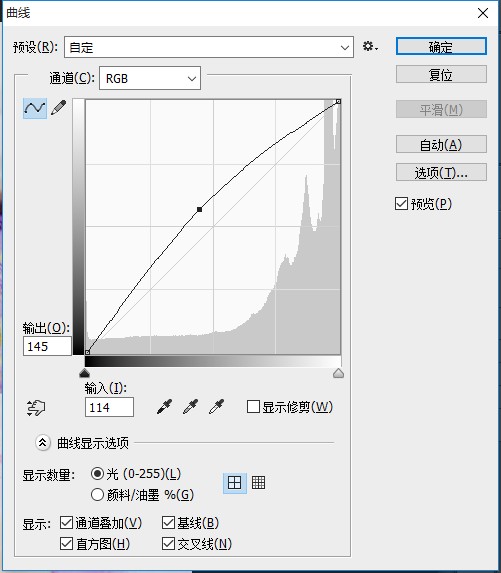Switch to simple quarter-tone grid
The height and width of the screenshot is (573, 501).
coord(235,483)
